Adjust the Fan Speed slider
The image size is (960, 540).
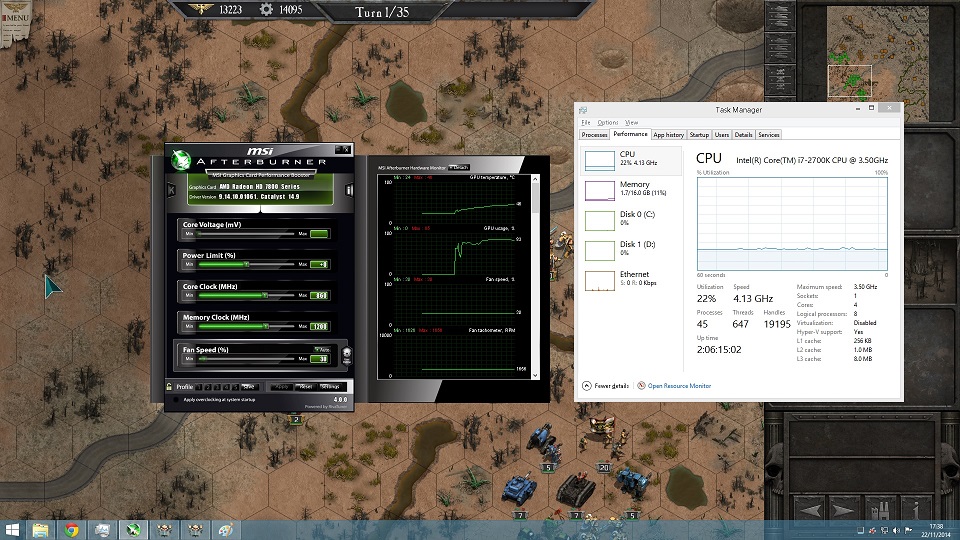coord(246,359)
